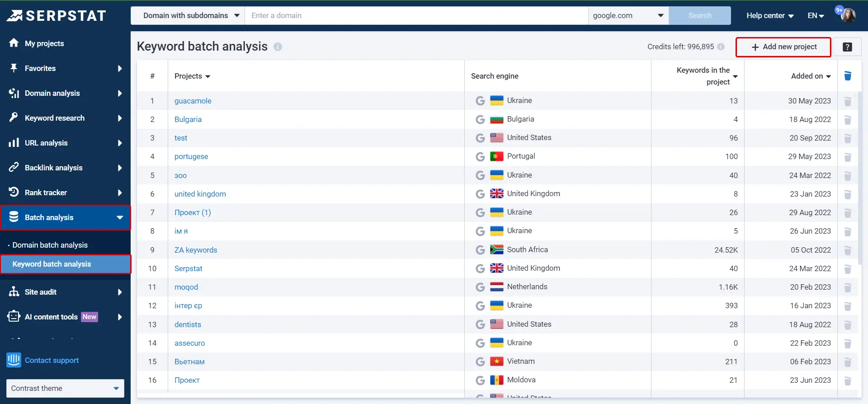Open Contact support chat icon

(x=14, y=360)
